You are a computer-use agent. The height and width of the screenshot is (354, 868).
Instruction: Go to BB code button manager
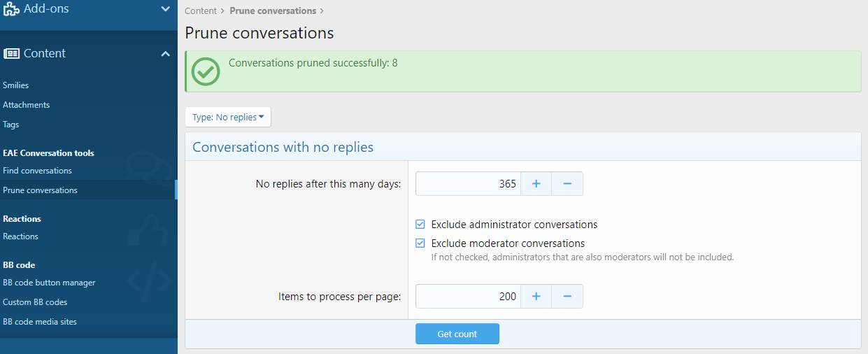(x=49, y=283)
